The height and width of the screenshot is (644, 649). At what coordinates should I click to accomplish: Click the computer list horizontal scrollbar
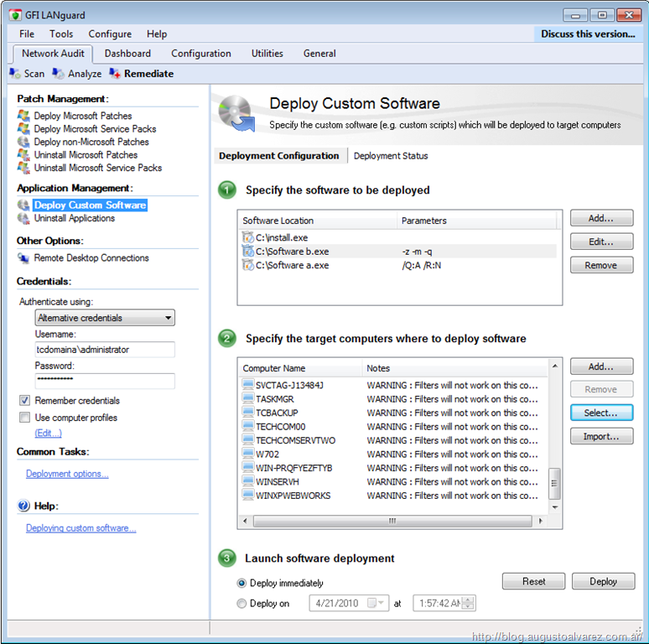(x=392, y=521)
